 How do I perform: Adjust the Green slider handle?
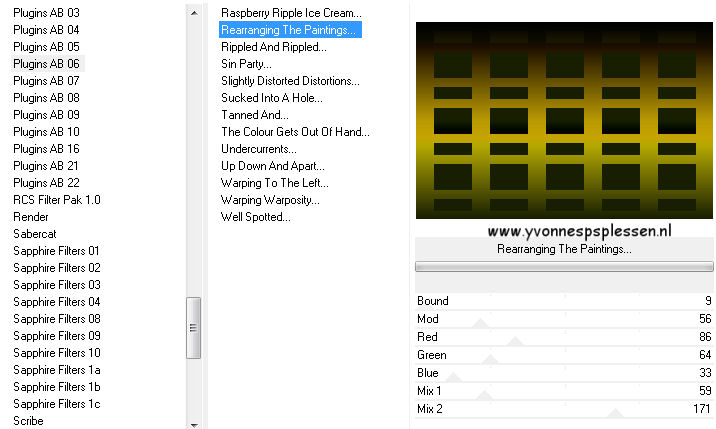pyautogui.click(x=490, y=360)
